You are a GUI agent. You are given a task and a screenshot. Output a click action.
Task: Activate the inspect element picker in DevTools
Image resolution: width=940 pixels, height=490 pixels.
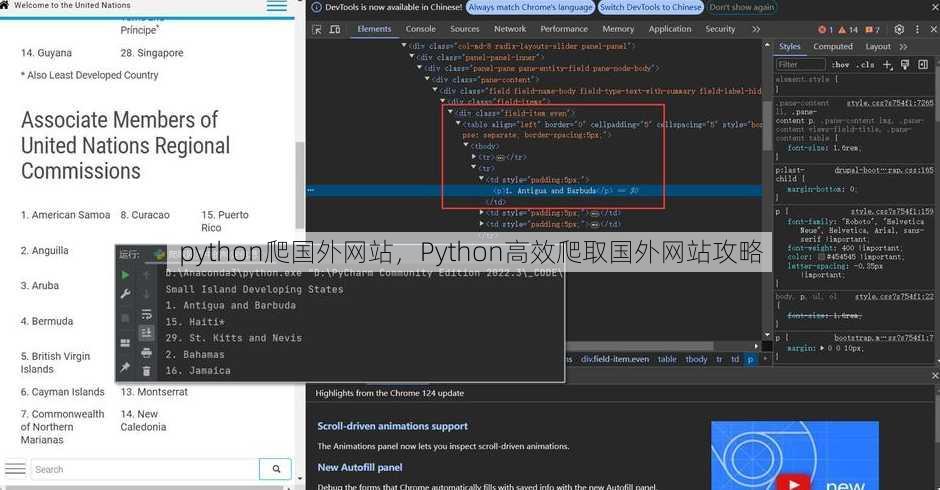[x=317, y=29]
